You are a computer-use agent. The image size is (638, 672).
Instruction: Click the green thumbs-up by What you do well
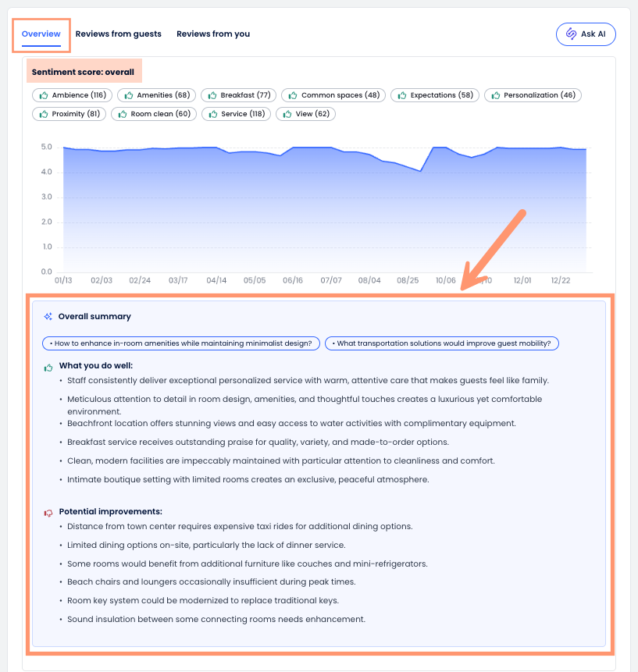pyautogui.click(x=48, y=366)
